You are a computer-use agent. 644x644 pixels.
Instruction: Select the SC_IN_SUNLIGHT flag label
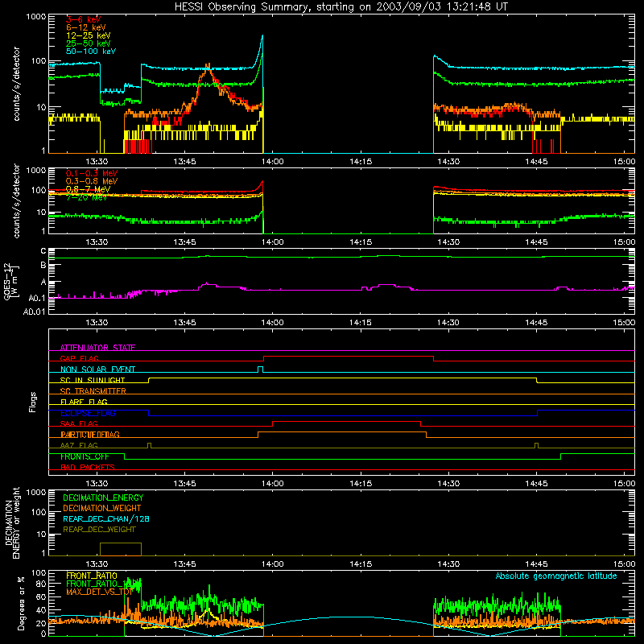[x=93, y=380]
